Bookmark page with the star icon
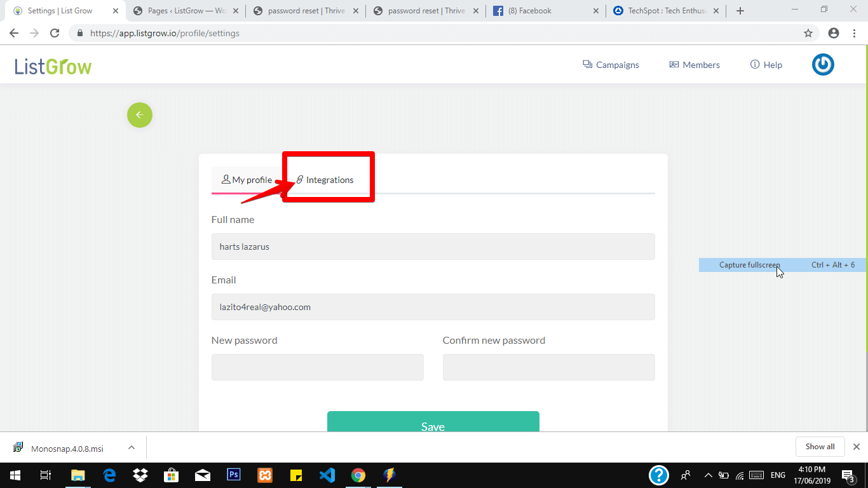This screenshot has height=488, width=868. (x=808, y=33)
